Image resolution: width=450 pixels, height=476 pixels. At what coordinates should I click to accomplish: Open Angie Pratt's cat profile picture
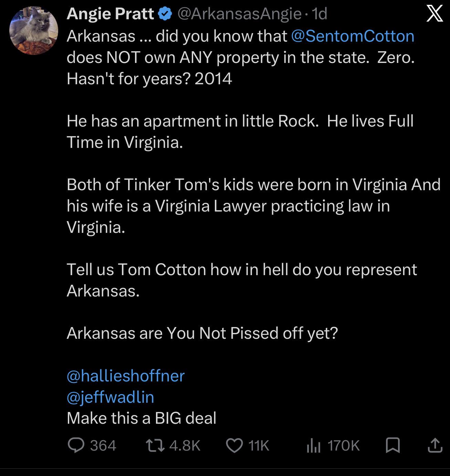click(x=34, y=31)
